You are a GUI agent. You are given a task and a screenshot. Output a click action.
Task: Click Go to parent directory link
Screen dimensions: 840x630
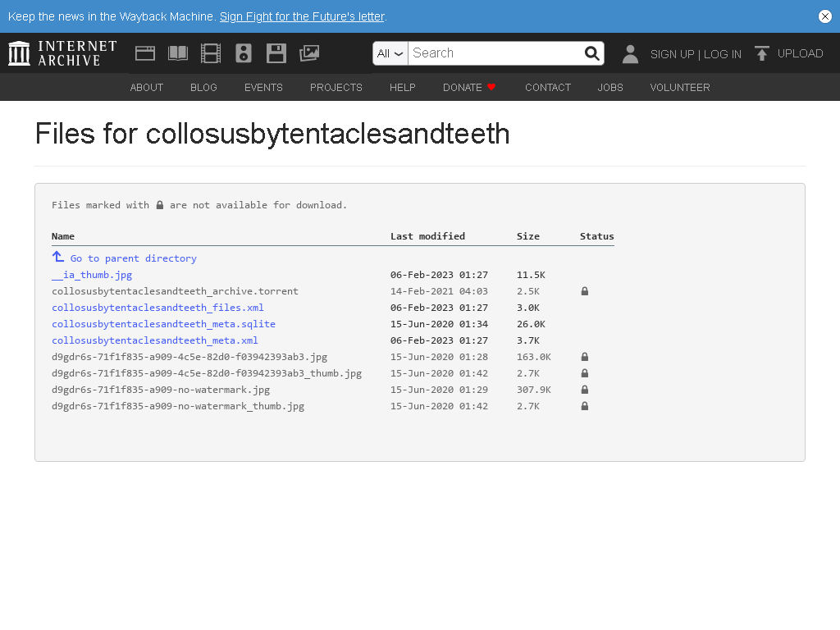pyautogui.click(x=134, y=258)
